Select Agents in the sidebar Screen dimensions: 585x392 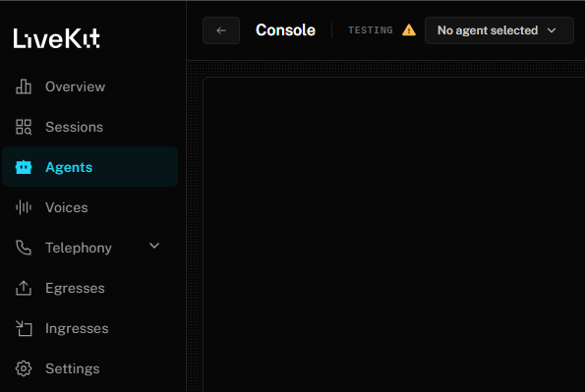[x=89, y=167]
